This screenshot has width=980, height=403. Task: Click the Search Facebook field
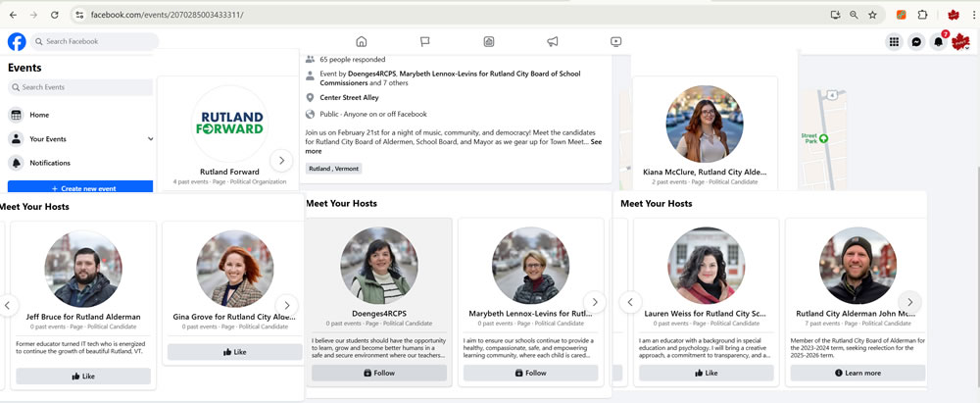pos(94,41)
